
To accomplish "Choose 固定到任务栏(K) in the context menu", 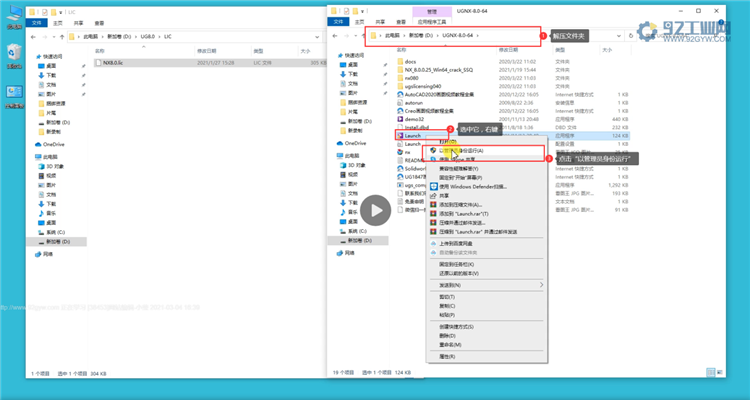I will tap(487, 265).
